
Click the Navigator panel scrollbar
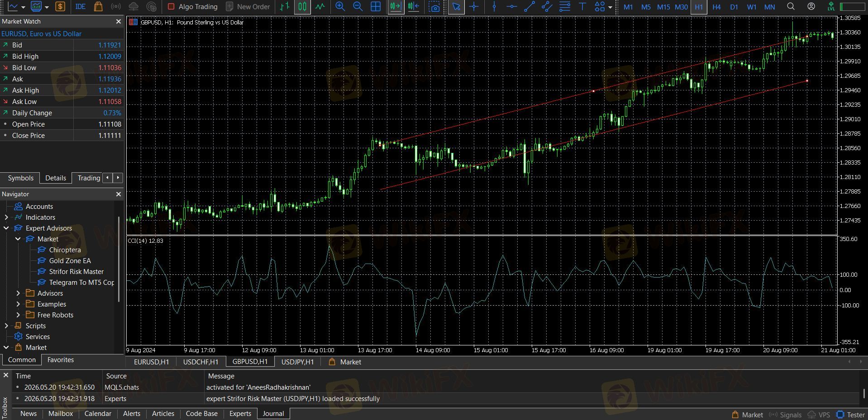[x=119, y=260]
